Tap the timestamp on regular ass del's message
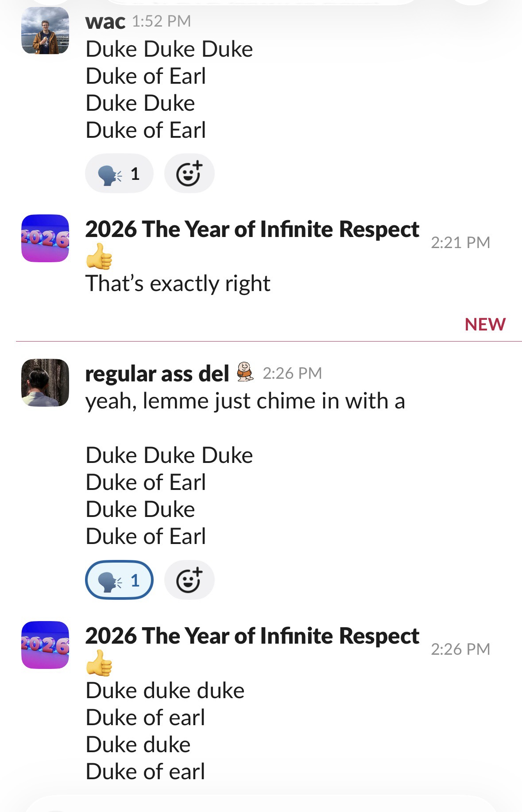522x812 pixels. click(292, 373)
